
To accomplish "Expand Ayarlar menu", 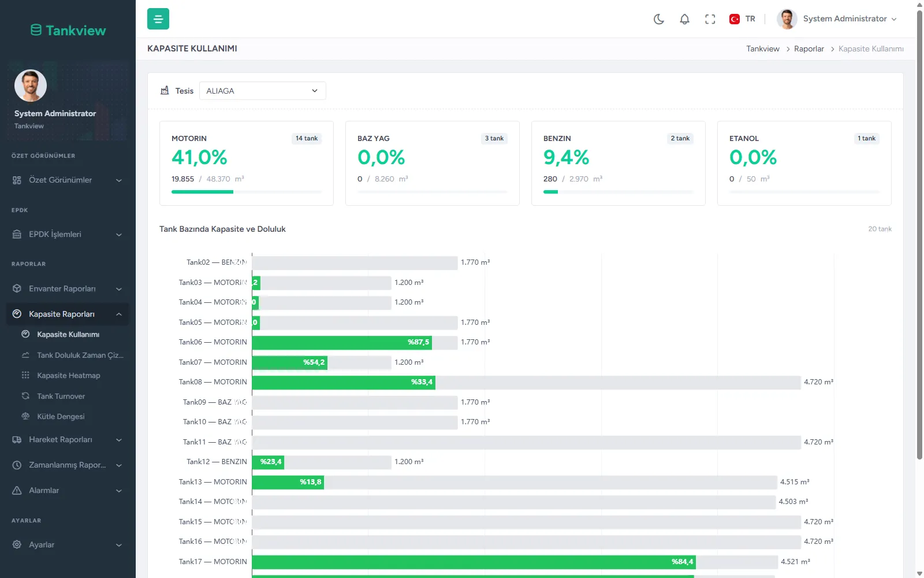I will [68, 545].
